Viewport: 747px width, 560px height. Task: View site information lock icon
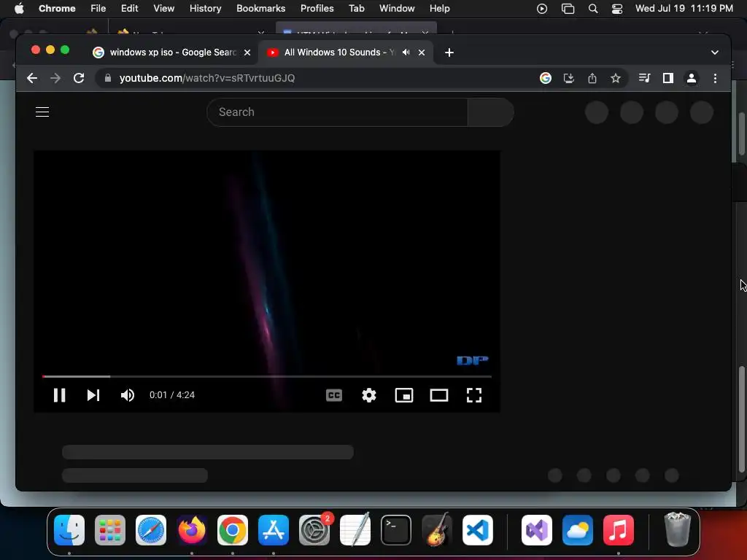coord(108,78)
